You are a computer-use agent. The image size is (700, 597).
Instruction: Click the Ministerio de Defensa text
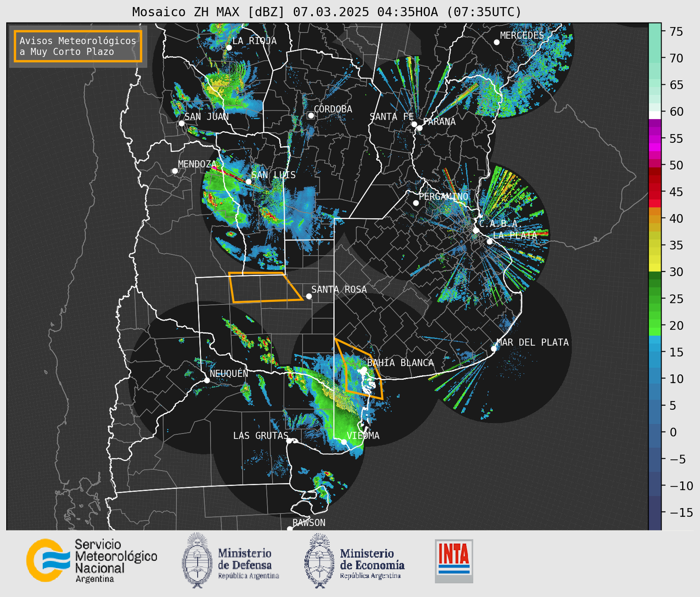(x=245, y=559)
